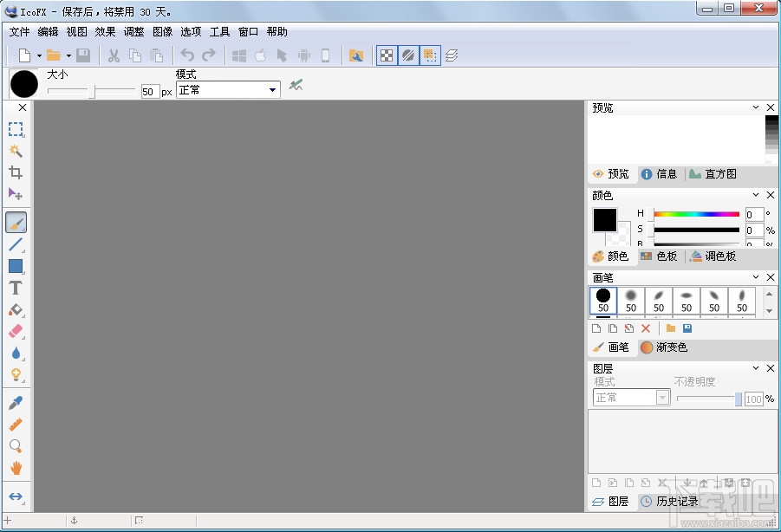Viewport: 781px width, 532px height.
Task: Create Android icon from image
Action: point(304,55)
